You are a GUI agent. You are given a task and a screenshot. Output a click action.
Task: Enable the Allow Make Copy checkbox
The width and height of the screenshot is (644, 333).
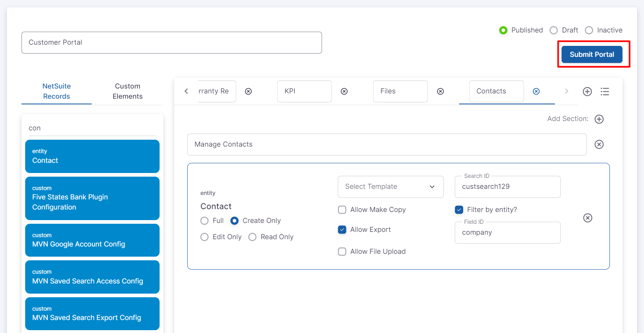click(342, 210)
